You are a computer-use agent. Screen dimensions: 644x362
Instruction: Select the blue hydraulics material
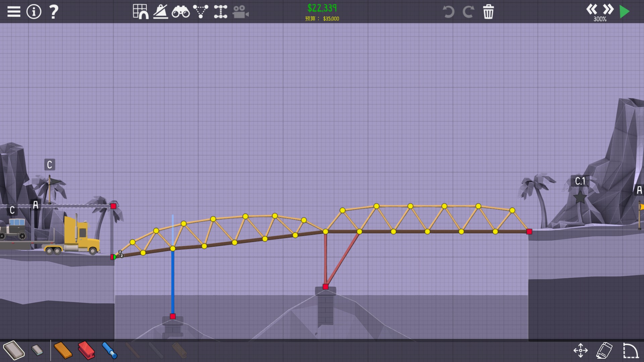pos(109,350)
